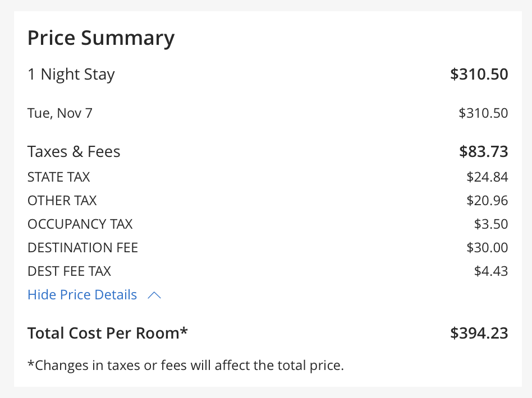Select the Price Summary heading
Viewport: 532px width, 398px height.
101,38
